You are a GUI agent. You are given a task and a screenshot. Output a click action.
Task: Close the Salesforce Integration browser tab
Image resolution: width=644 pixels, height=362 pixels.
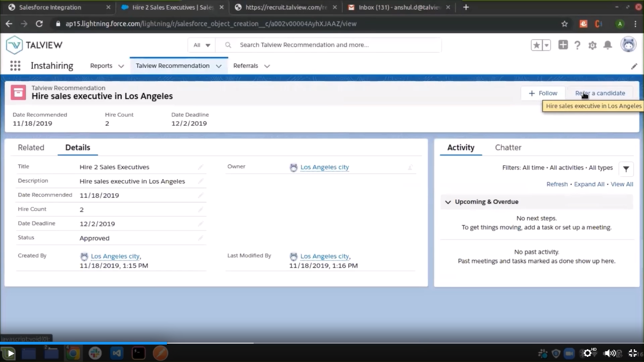tap(108, 7)
